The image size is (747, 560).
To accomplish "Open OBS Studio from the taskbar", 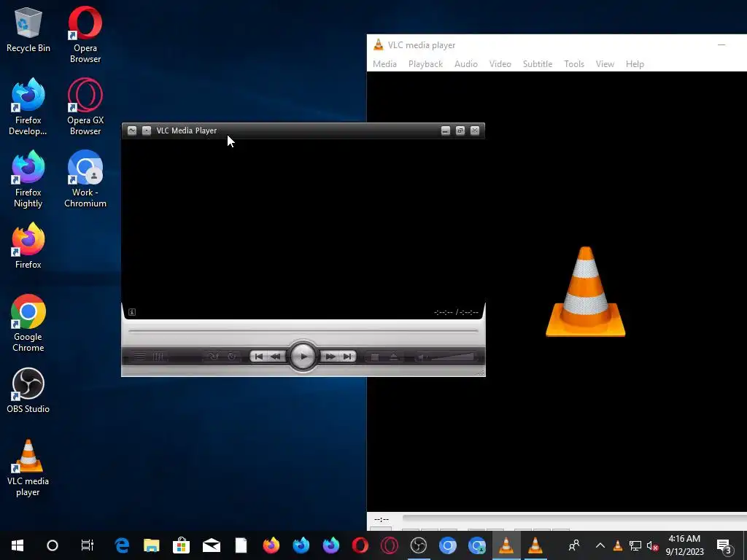I will click(x=418, y=545).
